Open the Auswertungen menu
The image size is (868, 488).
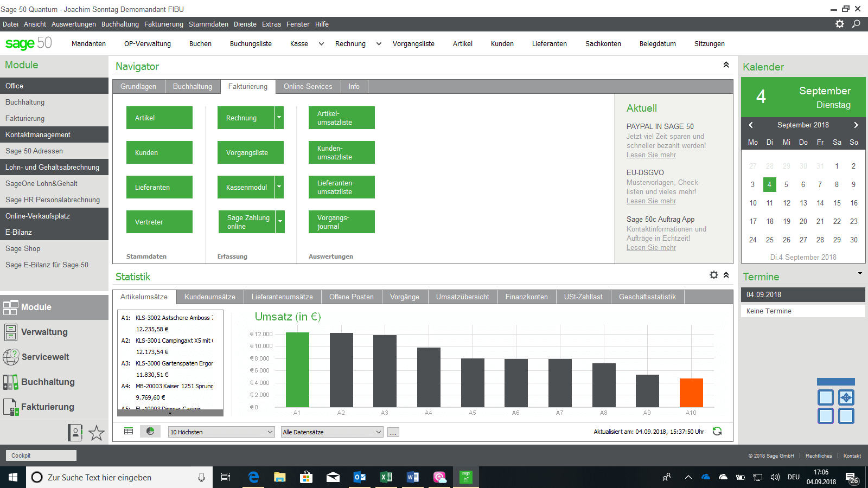74,24
